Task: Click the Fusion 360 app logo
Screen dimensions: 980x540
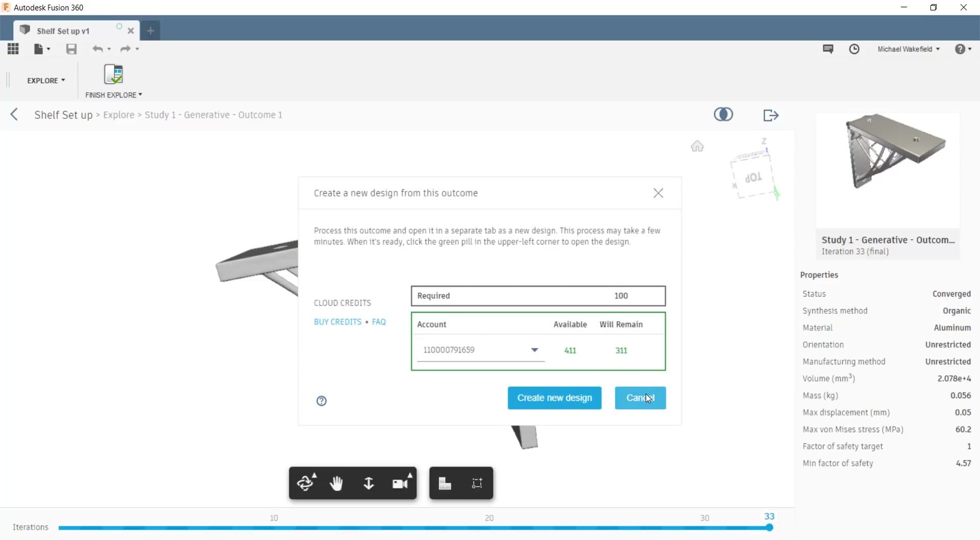Action: click(6, 7)
